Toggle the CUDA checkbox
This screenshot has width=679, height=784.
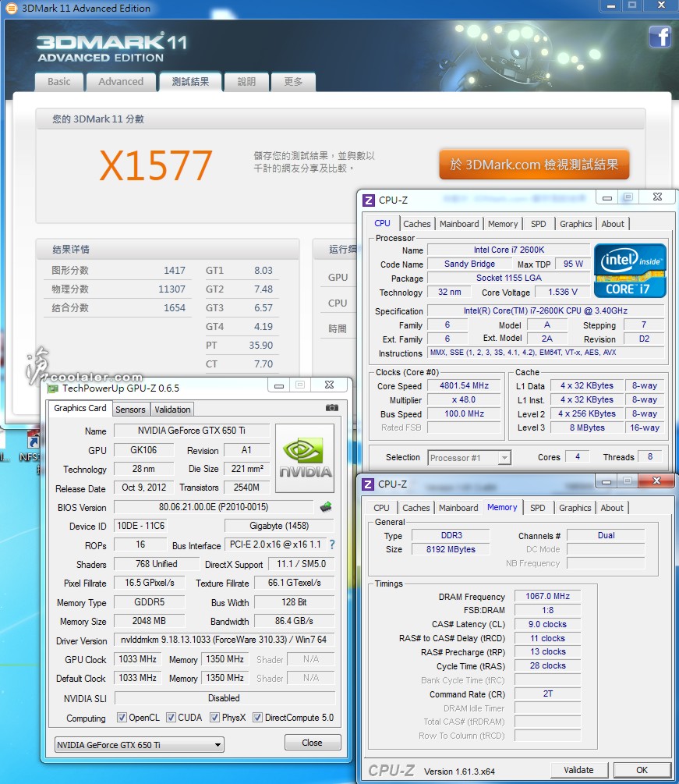[x=171, y=718]
